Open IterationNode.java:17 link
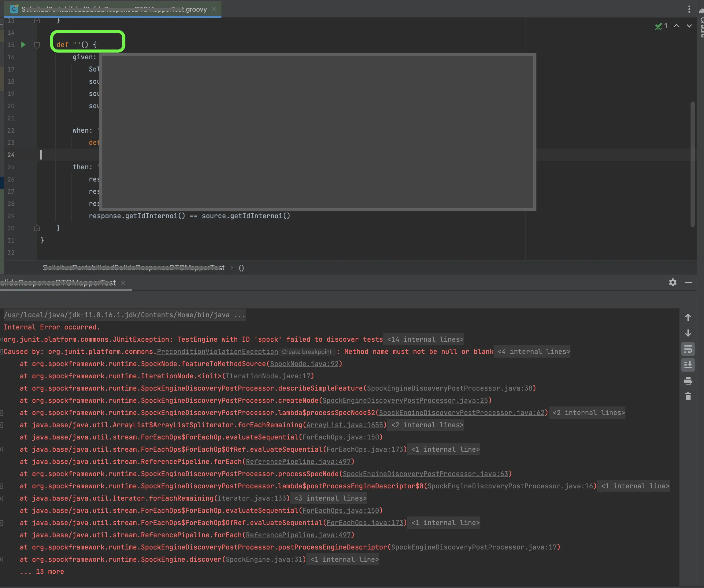 268,376
